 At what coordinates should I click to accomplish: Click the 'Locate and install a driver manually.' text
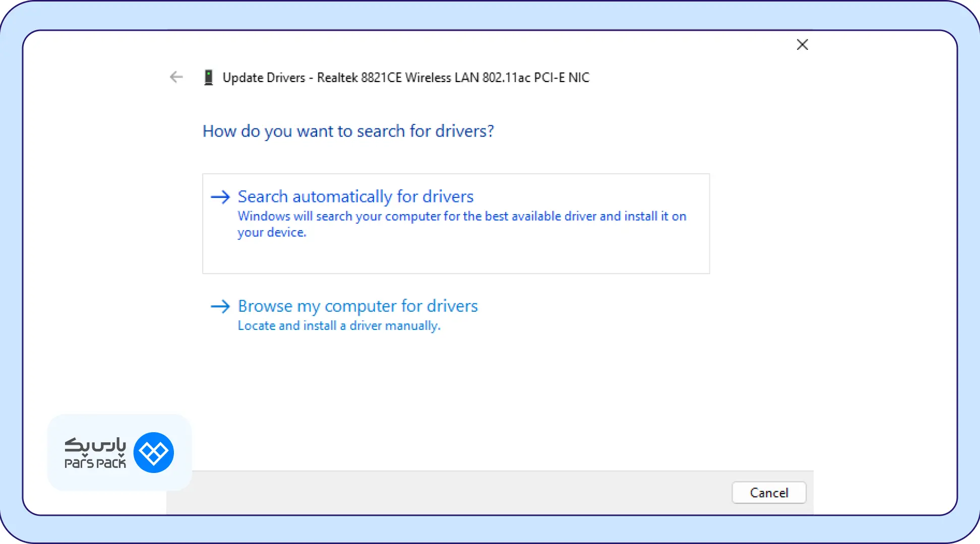(x=339, y=326)
